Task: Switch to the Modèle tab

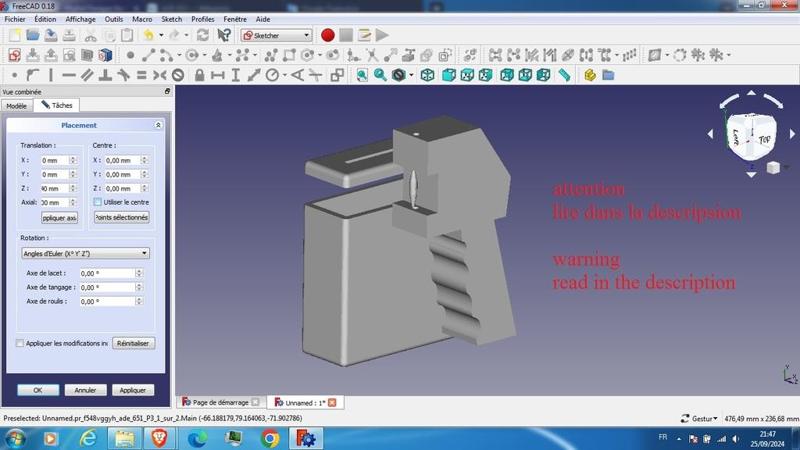Action: click(16, 106)
